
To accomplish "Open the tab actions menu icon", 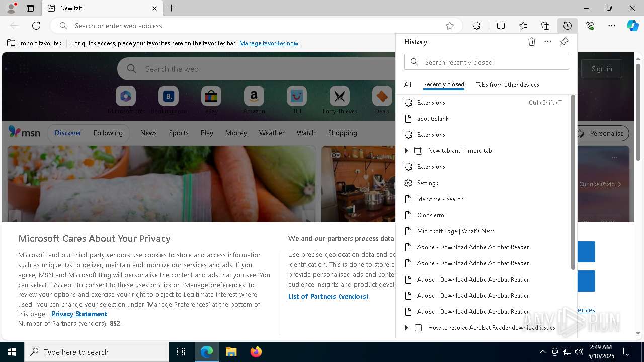I will [x=30, y=8].
